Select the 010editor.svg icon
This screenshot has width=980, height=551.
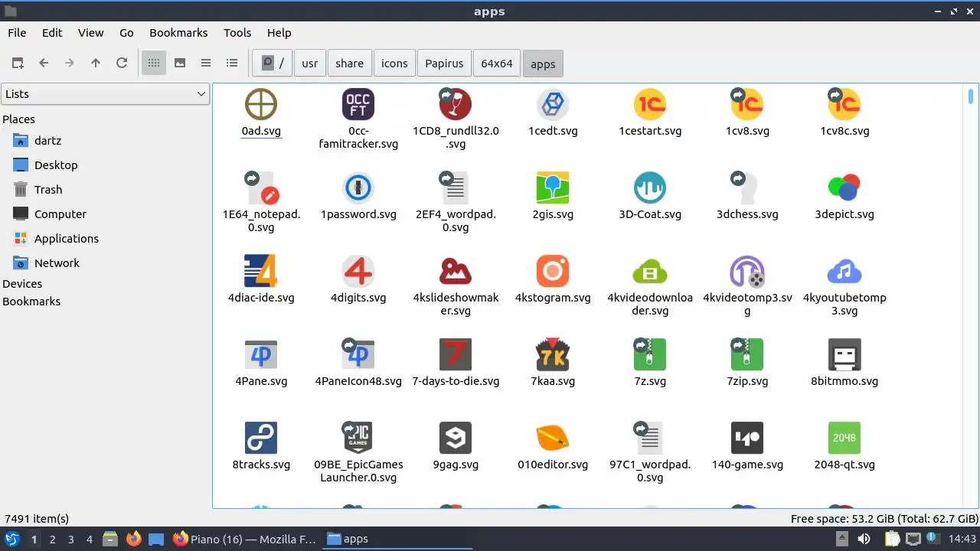pos(553,438)
